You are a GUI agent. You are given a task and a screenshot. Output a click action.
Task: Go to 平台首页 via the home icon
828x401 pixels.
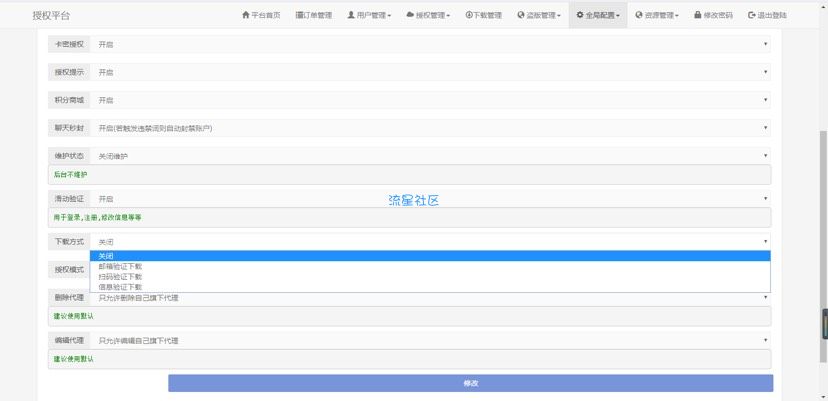pyautogui.click(x=246, y=15)
